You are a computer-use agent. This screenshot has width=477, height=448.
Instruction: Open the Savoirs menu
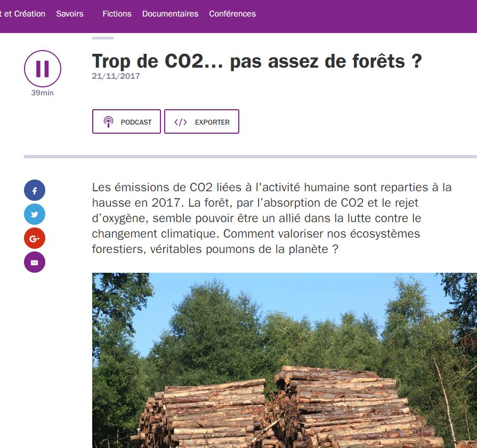tap(70, 14)
